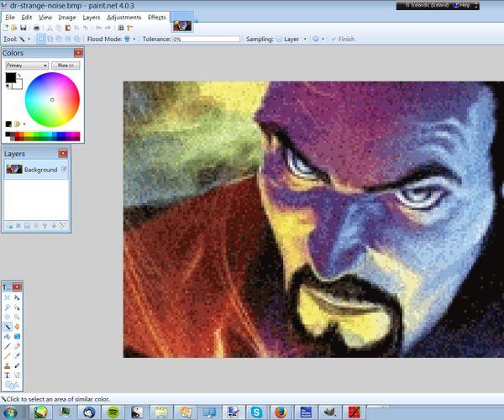Screen dimensions: 504x420
Task: Select the Eraser tool
Action: (17, 346)
